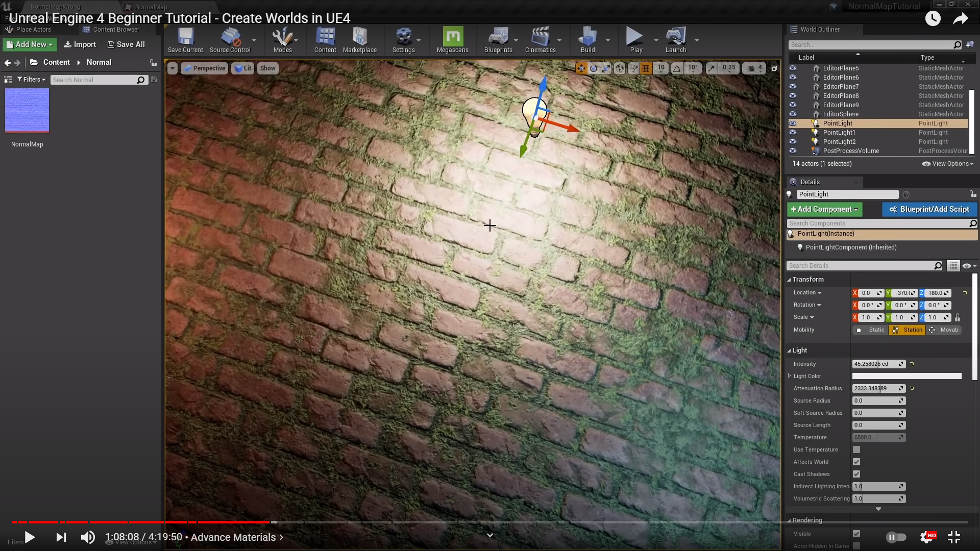Viewport: 980px width, 551px height.
Task: Click the Import button
Action: 80,44
